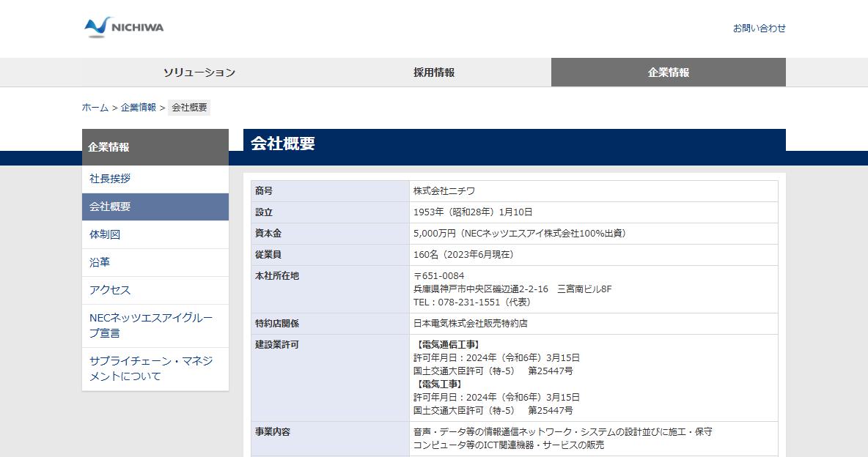Click the 音声・データ等の情報通信ネットワーク line
The height and width of the screenshot is (457, 868).
[x=563, y=431]
